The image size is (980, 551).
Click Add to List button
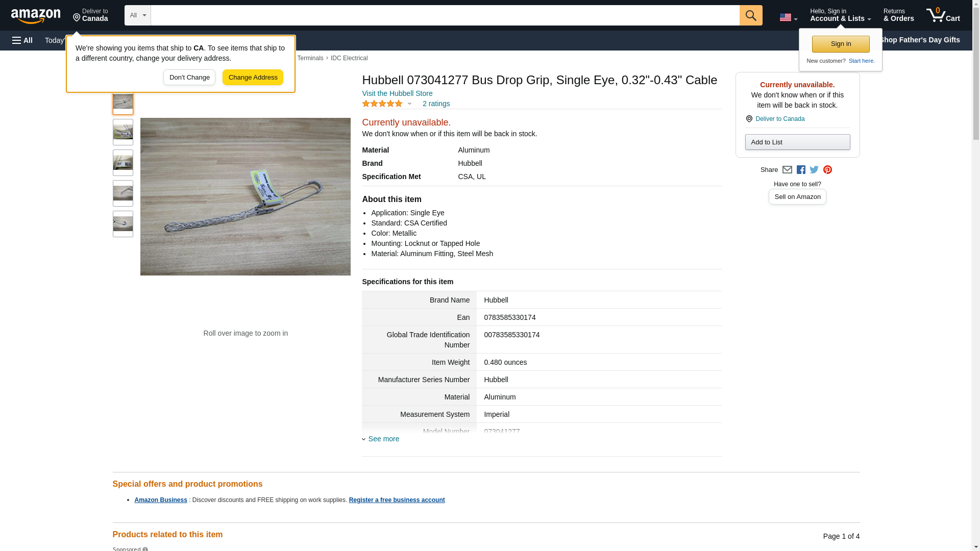pyautogui.click(x=797, y=142)
